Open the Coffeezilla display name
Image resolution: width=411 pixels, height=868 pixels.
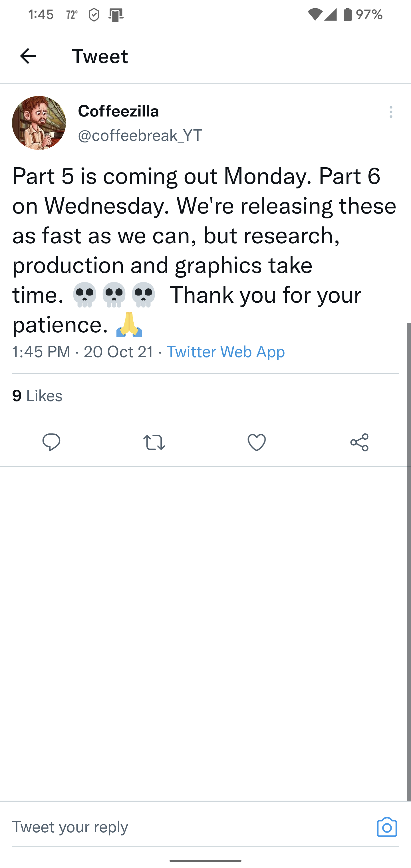(x=118, y=111)
